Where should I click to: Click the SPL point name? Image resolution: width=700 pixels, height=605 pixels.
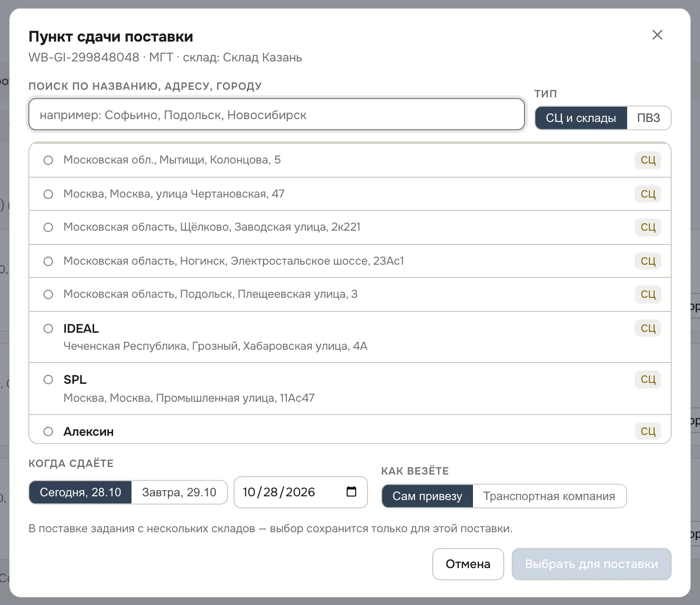click(75, 380)
